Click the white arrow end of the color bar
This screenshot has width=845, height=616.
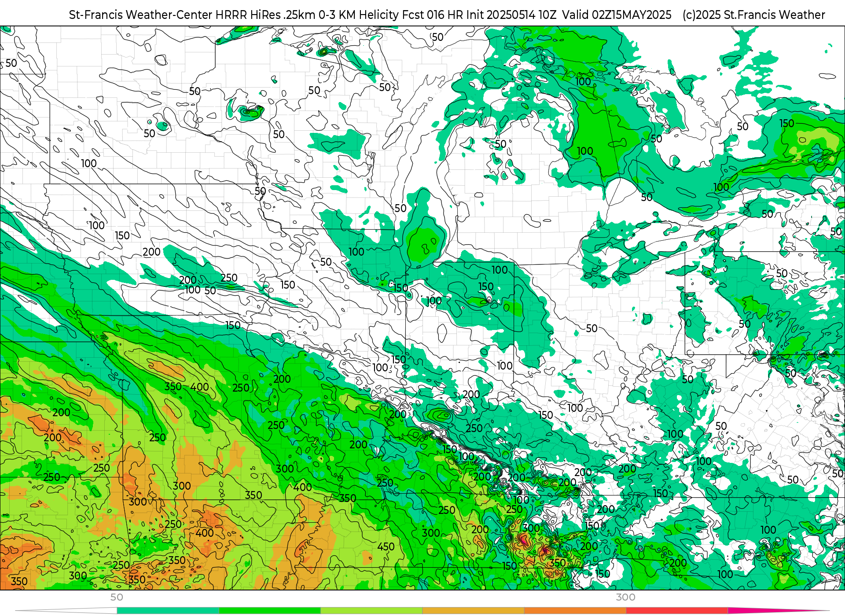click(66, 611)
